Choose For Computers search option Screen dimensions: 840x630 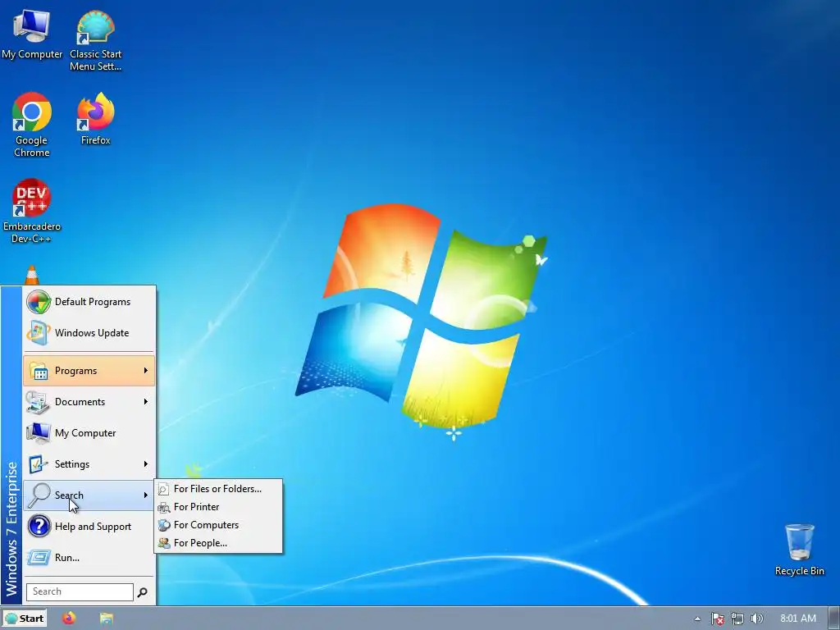(218, 525)
